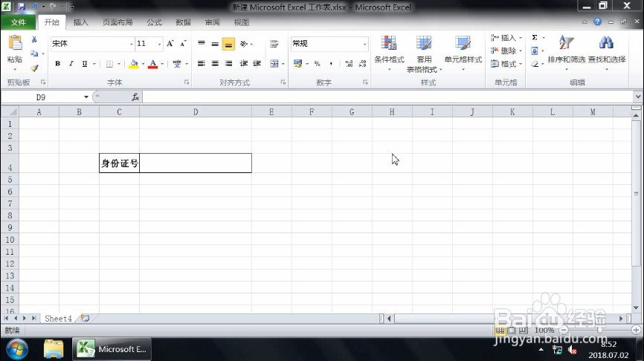Open the 文件 file tab

point(18,22)
